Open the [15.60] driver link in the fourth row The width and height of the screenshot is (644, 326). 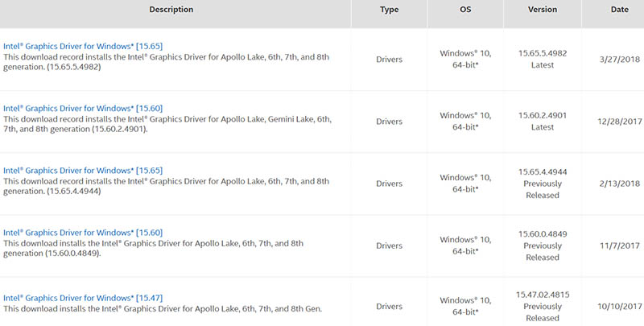tap(83, 233)
